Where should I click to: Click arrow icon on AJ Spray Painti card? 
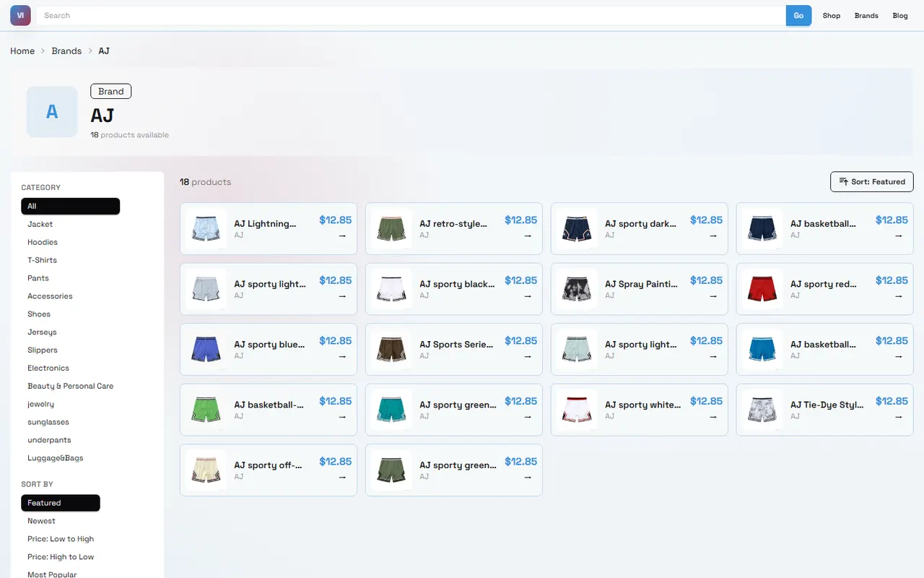(713, 296)
